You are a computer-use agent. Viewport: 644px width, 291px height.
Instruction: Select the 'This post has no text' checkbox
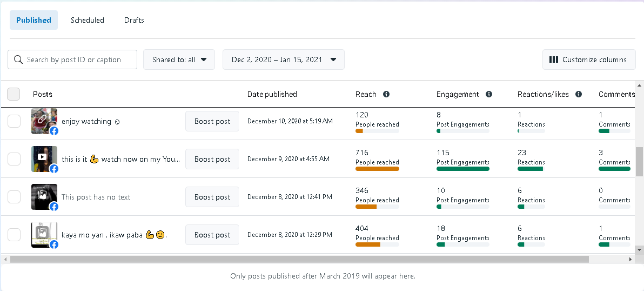tap(14, 197)
